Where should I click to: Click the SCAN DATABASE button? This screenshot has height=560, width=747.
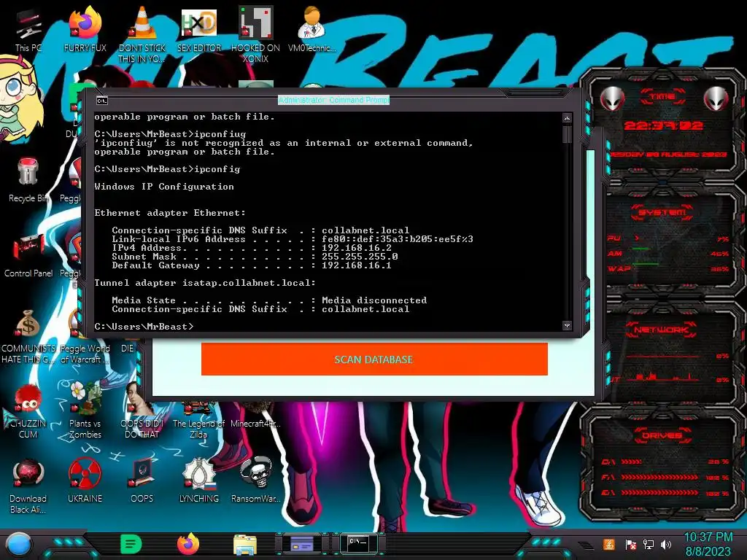coord(374,359)
